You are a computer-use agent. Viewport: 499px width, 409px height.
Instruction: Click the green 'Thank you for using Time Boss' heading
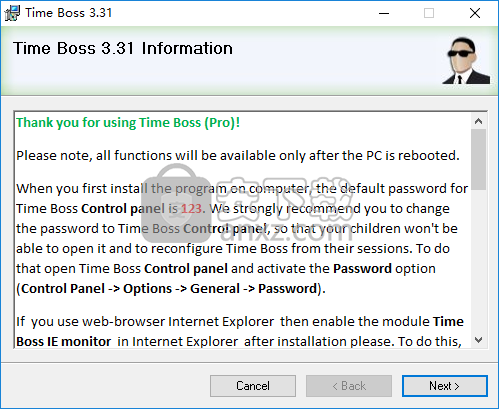point(128,123)
